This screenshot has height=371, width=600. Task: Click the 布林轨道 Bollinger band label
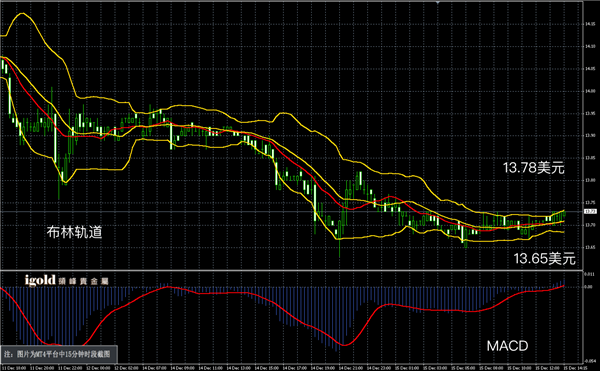pos(75,232)
